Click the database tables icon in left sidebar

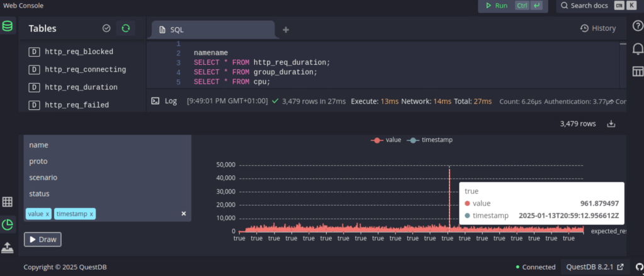pos(8,26)
